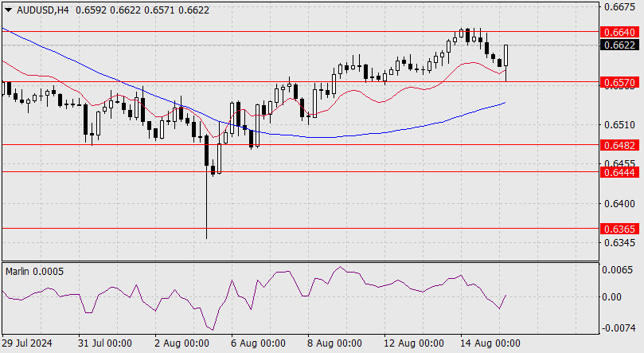The image size is (644, 353).
Task: Click the triangle arrow beside AUDUSD,H4
Action: tap(9, 10)
